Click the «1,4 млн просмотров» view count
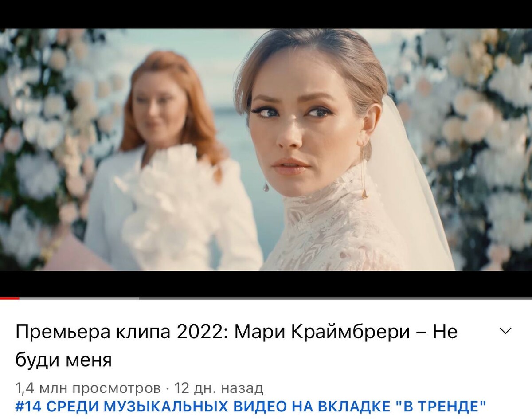 [x=88, y=388]
